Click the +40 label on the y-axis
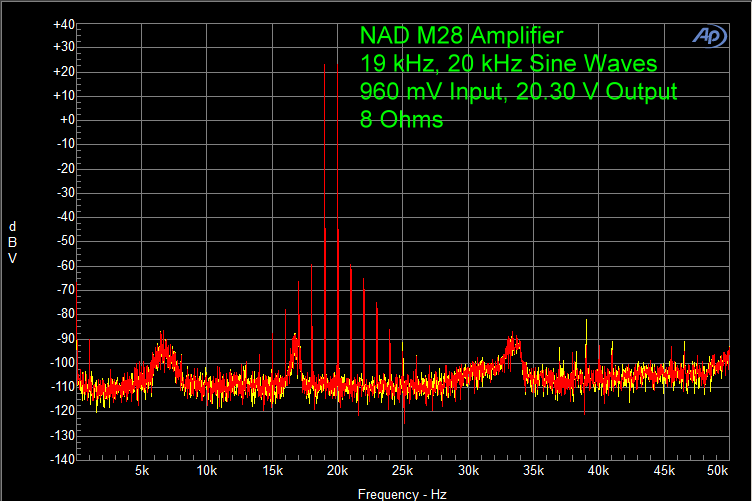 tap(62, 23)
